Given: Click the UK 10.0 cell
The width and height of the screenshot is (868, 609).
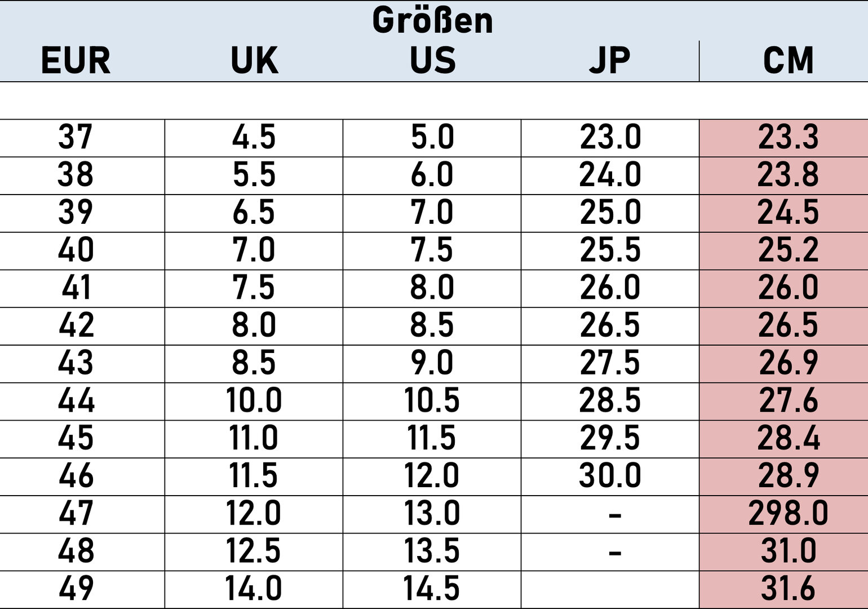Looking at the screenshot, I should [254, 401].
